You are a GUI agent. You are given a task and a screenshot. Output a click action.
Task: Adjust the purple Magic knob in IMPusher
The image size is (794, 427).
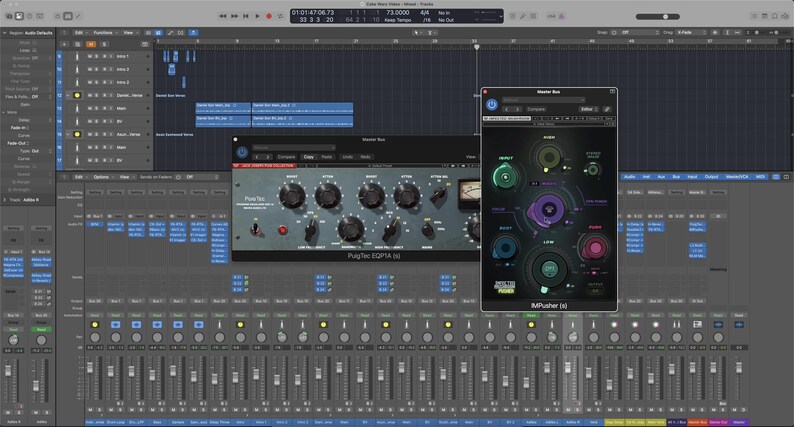[x=548, y=209]
